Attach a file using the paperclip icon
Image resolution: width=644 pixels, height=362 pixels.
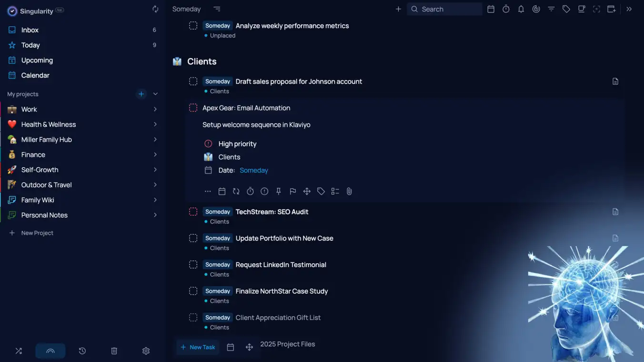pos(349,191)
